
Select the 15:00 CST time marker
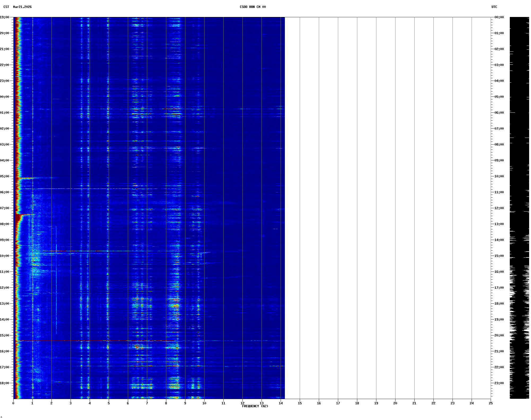[5, 335]
